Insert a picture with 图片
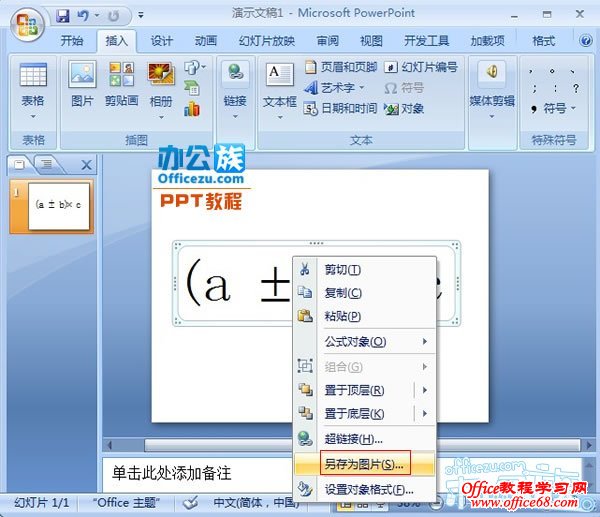Image resolution: width=600 pixels, height=517 pixels. click(82, 85)
